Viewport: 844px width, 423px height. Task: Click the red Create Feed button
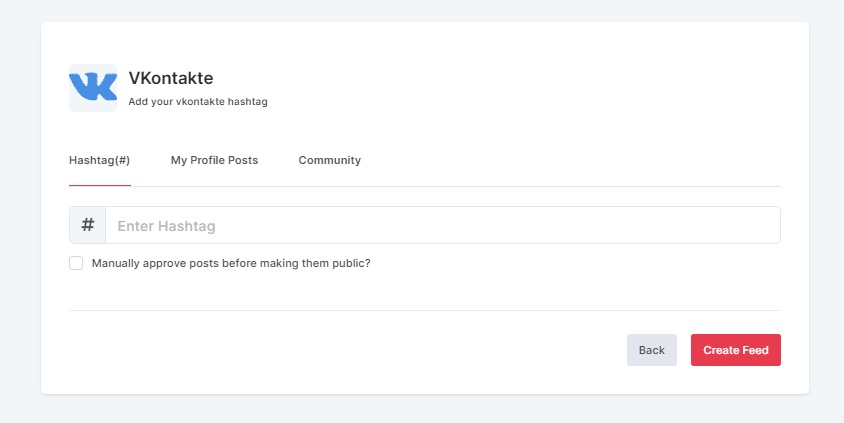(x=735, y=350)
